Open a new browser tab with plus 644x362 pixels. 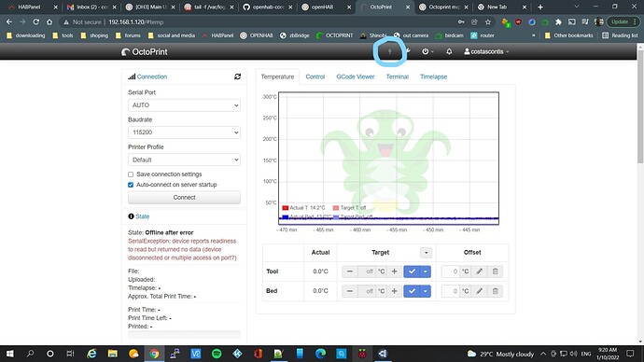tap(540, 7)
